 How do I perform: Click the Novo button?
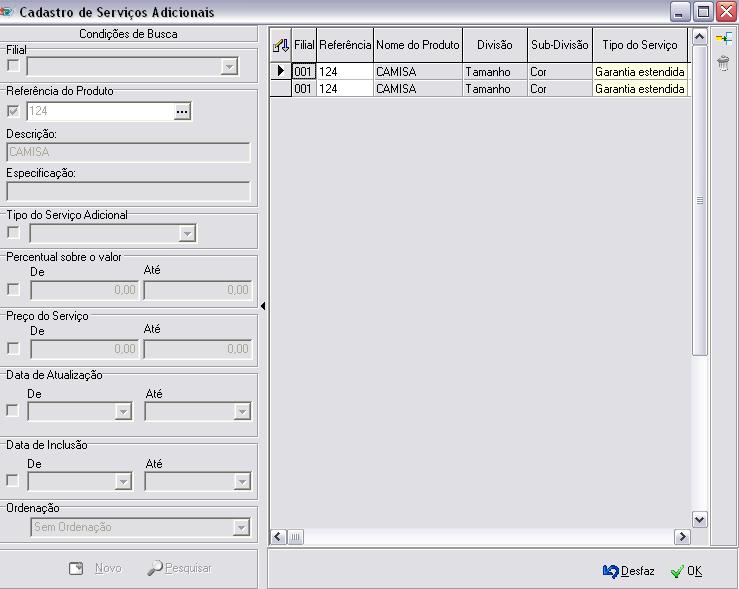[96, 568]
